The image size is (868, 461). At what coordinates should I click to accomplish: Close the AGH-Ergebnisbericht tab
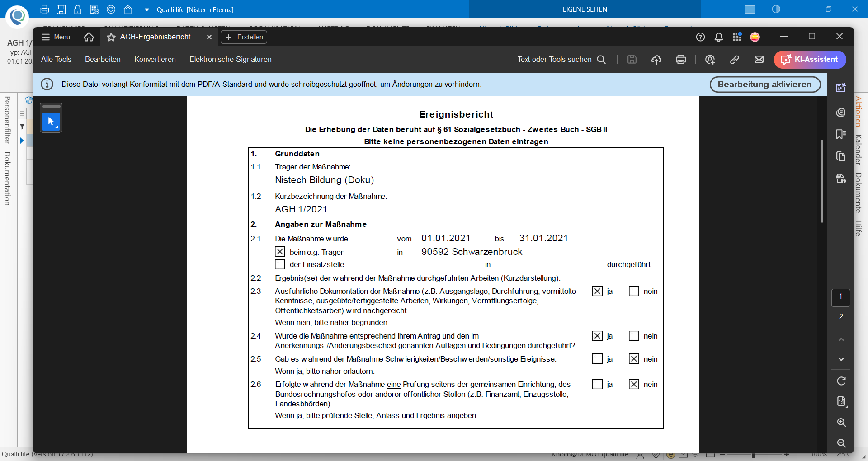click(x=209, y=37)
